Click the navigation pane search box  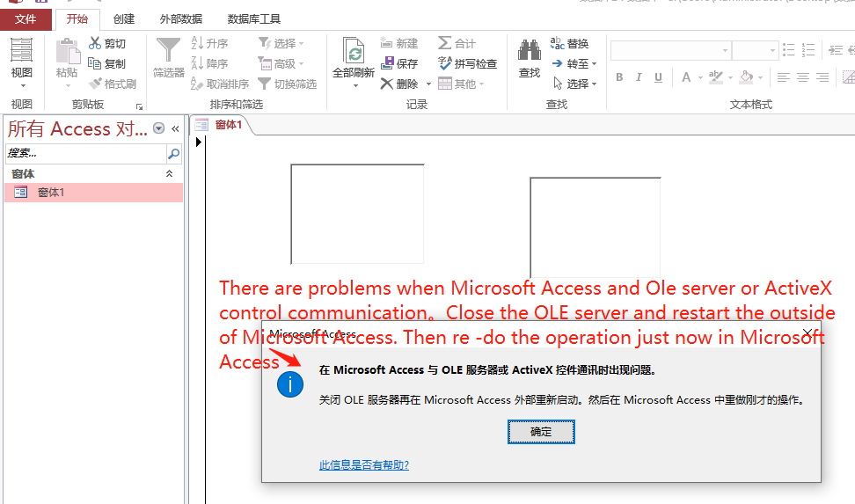click(85, 153)
